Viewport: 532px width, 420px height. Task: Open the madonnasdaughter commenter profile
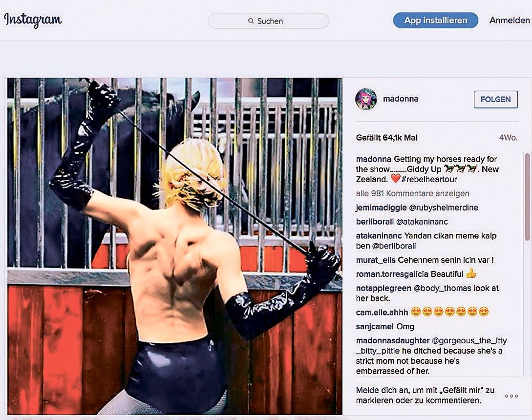point(393,340)
